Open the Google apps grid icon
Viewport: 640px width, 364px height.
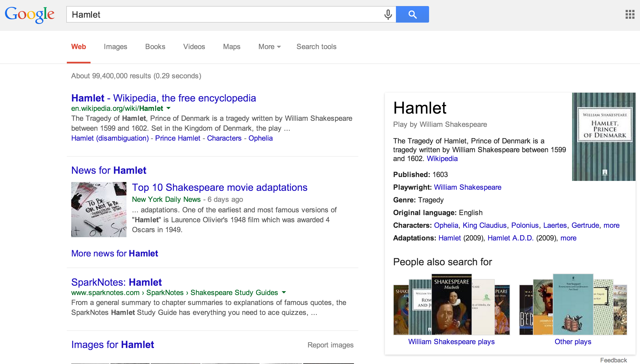pyautogui.click(x=630, y=14)
